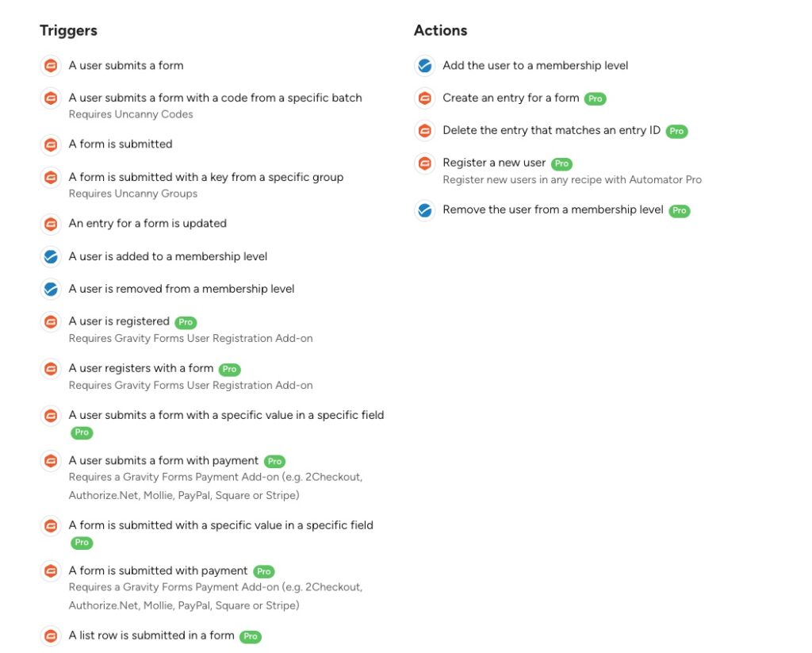Viewport: 812px width, 653px height.
Task: Open 'A user submits a form with payment' trigger
Action: point(163,461)
